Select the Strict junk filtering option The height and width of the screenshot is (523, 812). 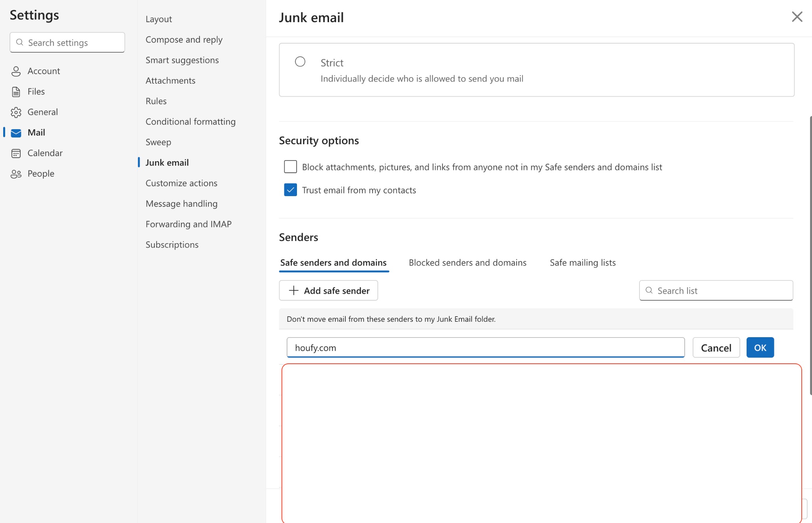tap(300, 62)
